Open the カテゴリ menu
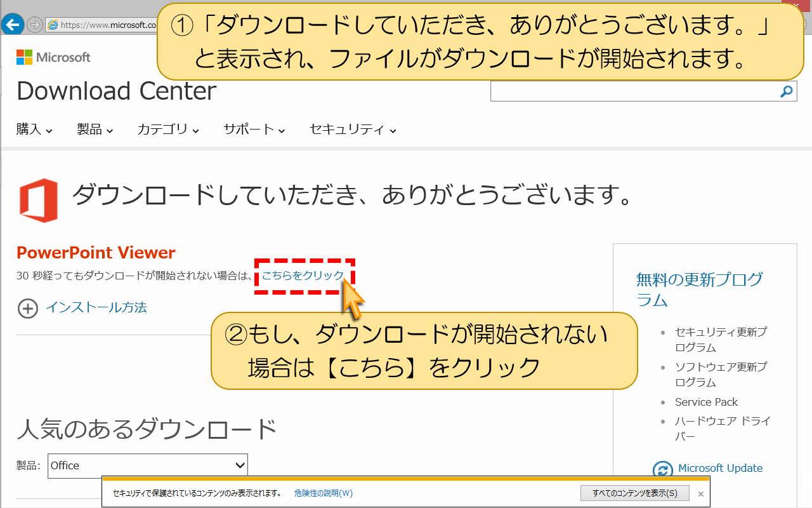812x508 pixels. coord(168,130)
